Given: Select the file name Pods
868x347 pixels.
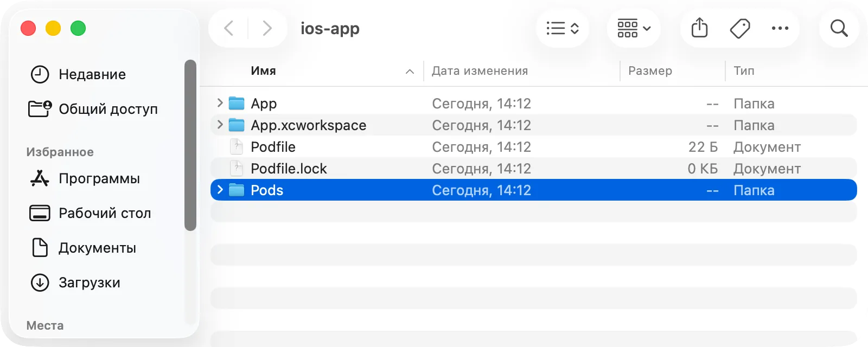Looking at the screenshot, I should coord(267,190).
